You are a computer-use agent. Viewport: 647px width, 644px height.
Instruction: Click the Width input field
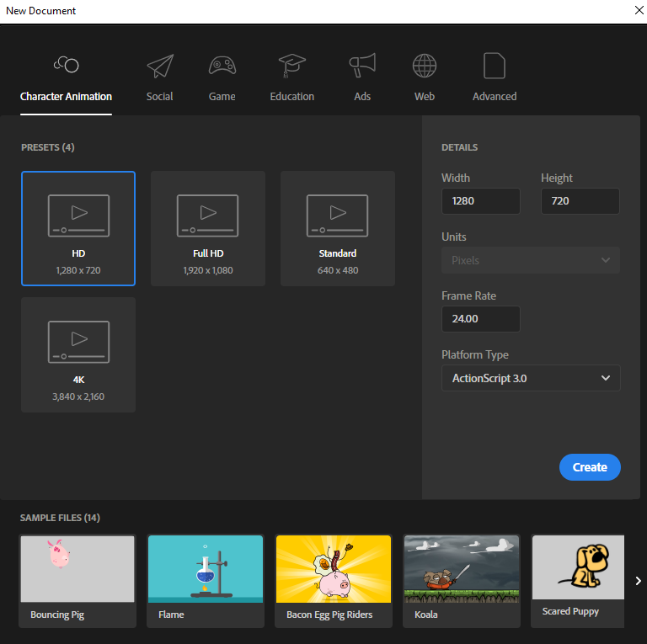coord(481,201)
